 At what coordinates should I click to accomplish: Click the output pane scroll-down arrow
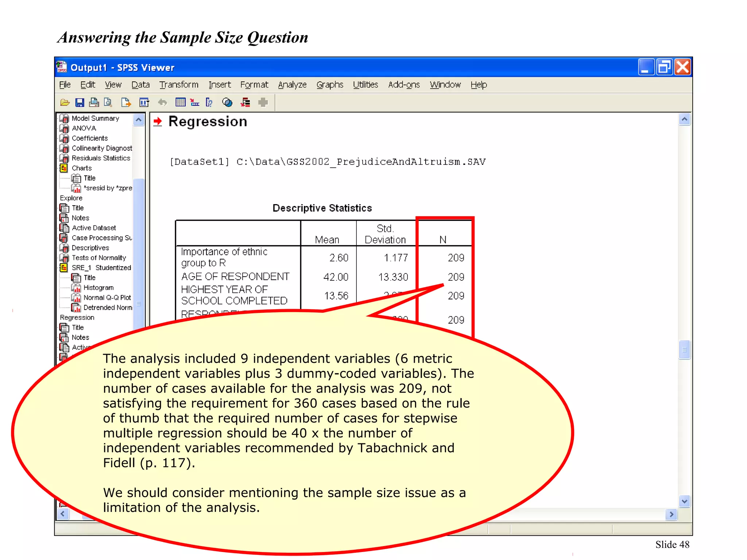684,501
